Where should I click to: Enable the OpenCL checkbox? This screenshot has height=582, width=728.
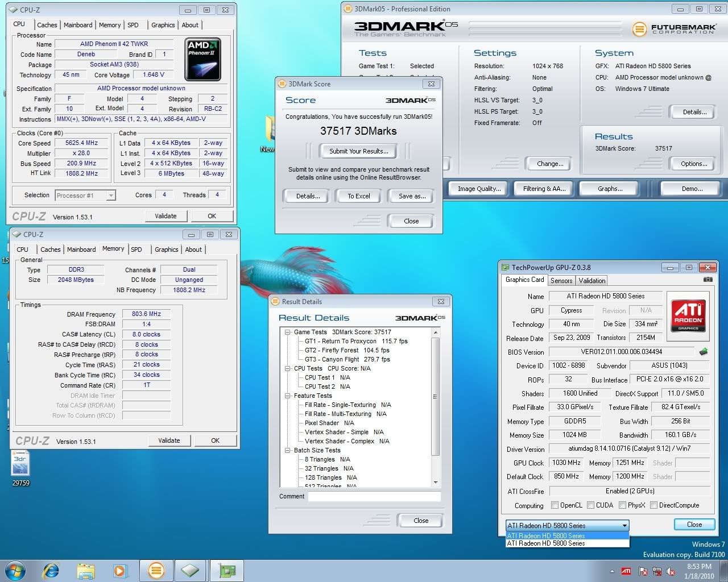555,505
